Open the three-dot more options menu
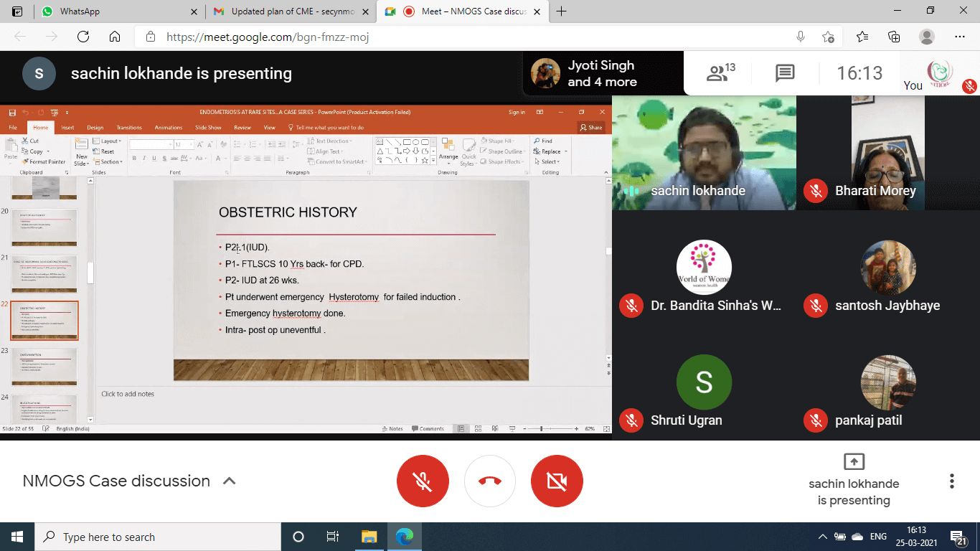The width and height of the screenshot is (980, 551). (x=951, y=481)
